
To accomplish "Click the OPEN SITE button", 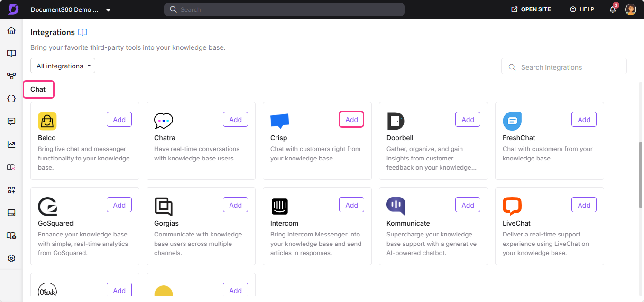I will pos(531,9).
